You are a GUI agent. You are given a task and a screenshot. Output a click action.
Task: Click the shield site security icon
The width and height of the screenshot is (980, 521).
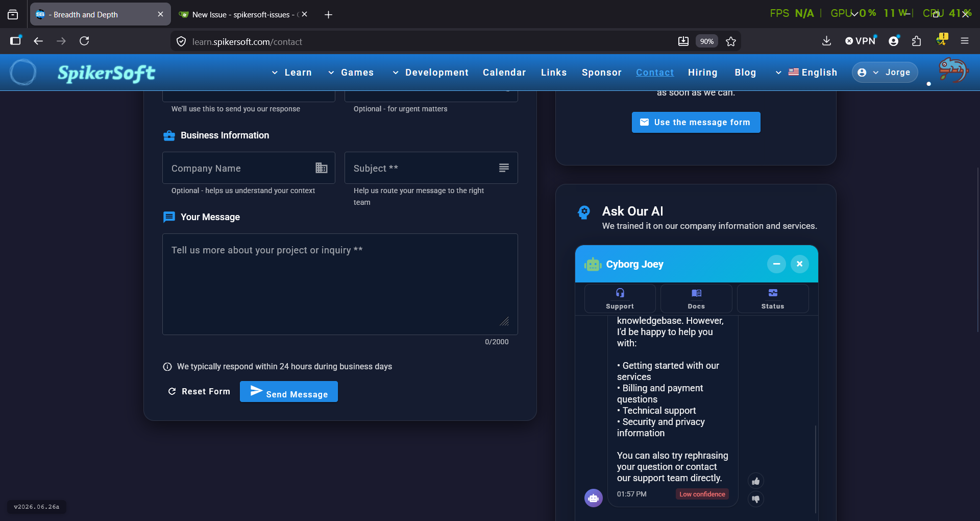coord(181,41)
